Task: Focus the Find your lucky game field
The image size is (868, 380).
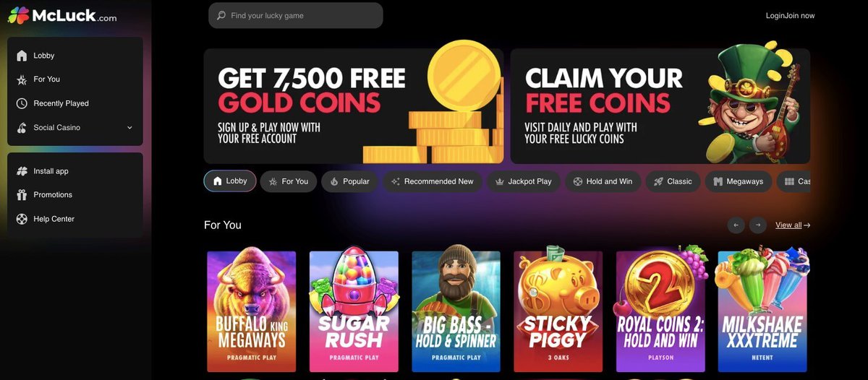Action: 296,15
